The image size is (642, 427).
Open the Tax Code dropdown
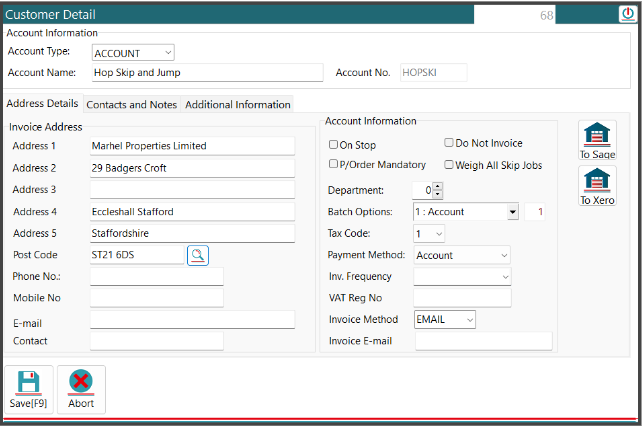(x=438, y=233)
